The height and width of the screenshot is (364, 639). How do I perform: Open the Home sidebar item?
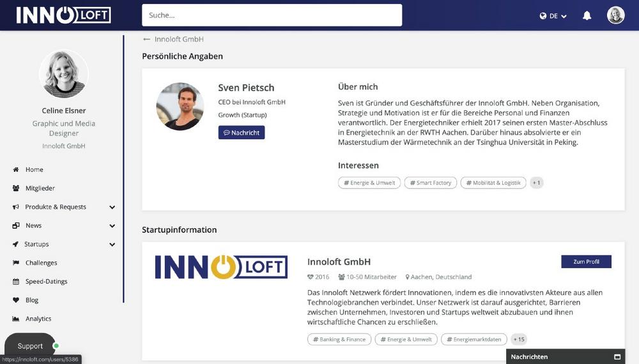[x=35, y=169]
